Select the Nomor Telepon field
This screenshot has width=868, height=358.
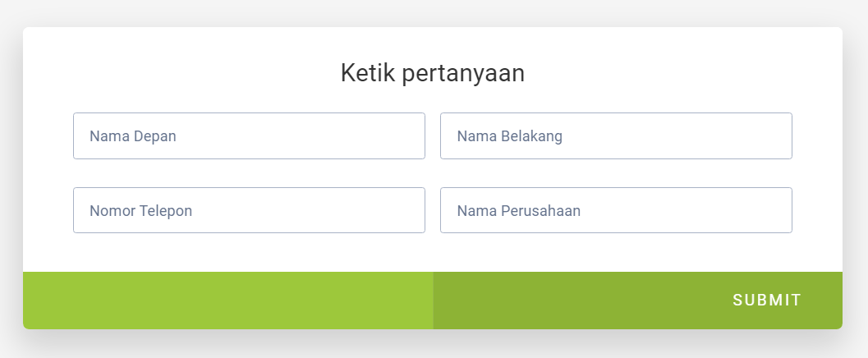249,210
